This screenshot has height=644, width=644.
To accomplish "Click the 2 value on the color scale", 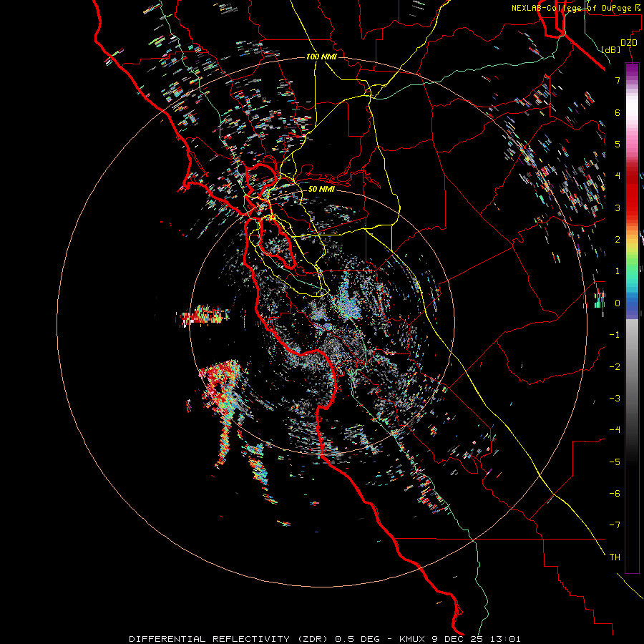I will (618, 240).
